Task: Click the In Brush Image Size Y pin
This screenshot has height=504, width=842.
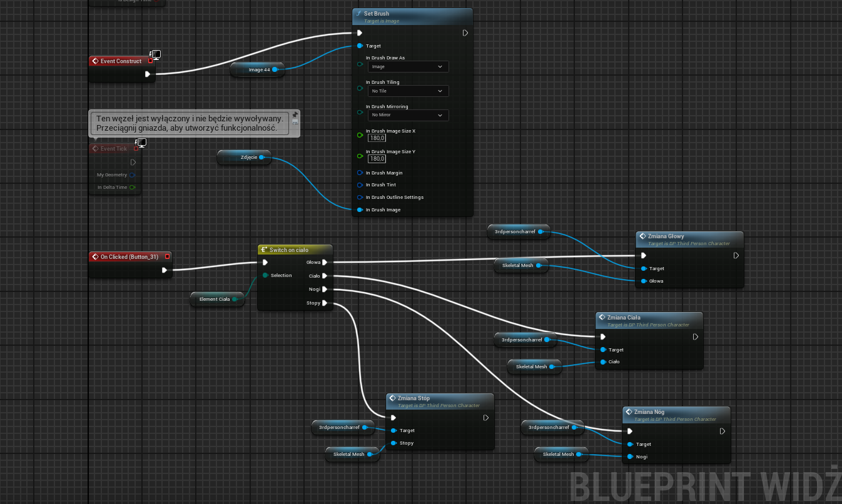Action: [x=360, y=155]
